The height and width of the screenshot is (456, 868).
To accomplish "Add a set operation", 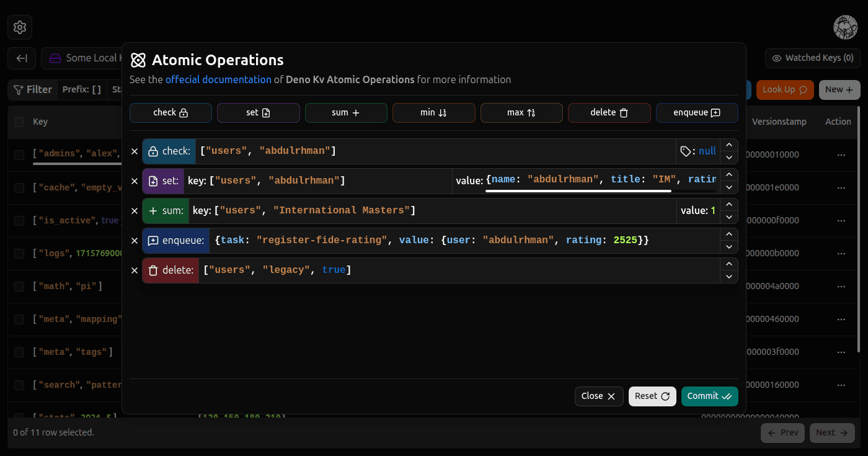I will (259, 113).
